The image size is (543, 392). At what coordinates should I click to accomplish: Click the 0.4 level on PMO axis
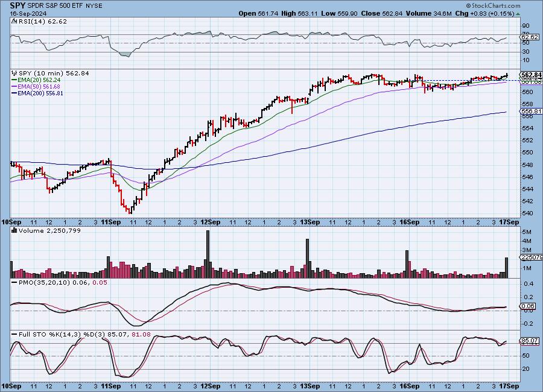coord(529,283)
